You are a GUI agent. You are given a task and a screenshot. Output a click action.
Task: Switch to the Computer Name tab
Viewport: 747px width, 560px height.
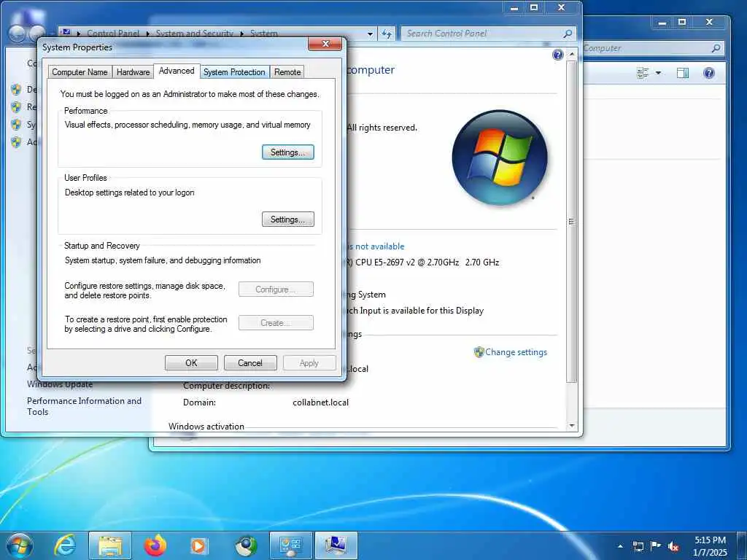click(x=80, y=72)
